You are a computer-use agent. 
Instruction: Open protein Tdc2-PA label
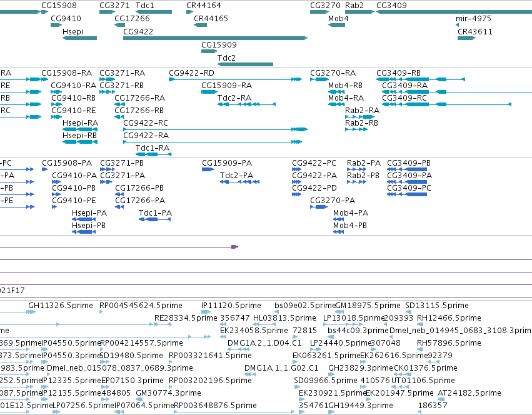(x=236, y=176)
